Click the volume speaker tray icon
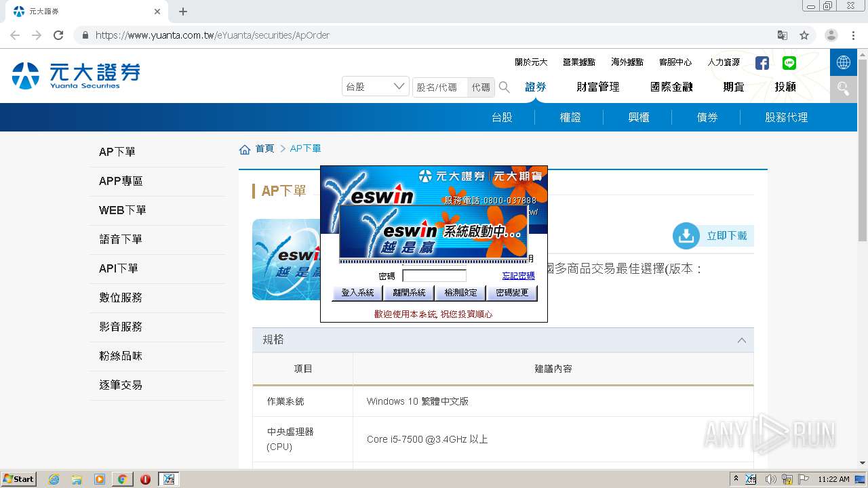 (x=771, y=479)
